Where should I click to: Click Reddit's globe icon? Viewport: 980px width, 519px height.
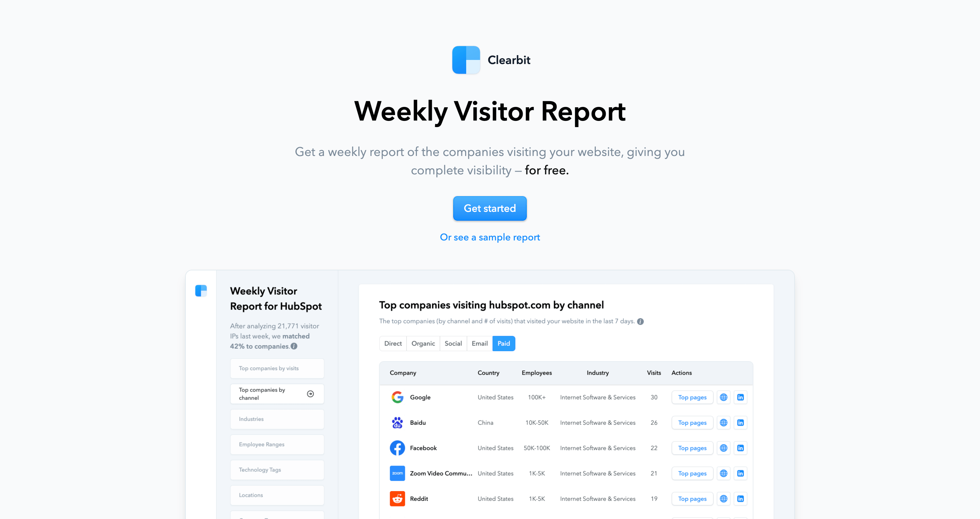(x=723, y=498)
